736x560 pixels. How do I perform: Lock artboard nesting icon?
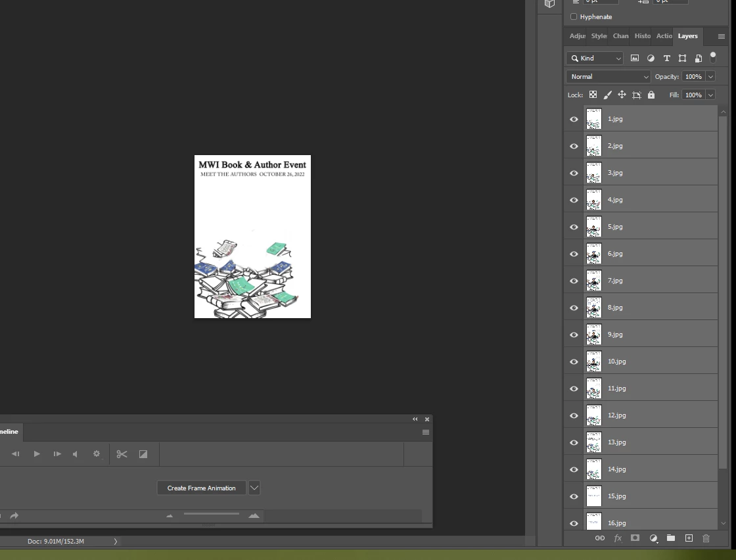click(x=637, y=95)
